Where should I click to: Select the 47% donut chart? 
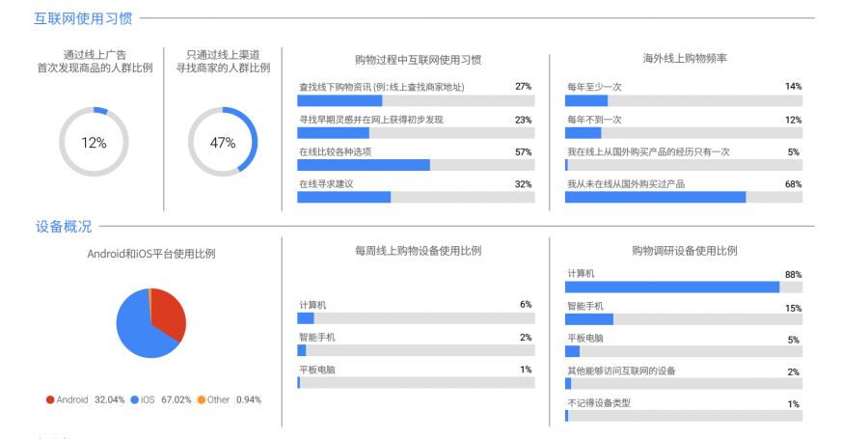point(223,142)
